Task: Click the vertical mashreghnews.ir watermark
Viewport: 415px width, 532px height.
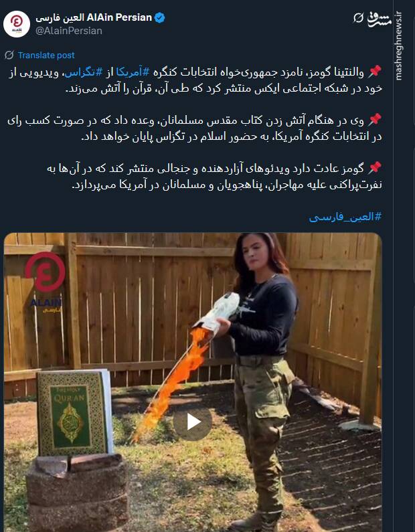Action: point(400,46)
